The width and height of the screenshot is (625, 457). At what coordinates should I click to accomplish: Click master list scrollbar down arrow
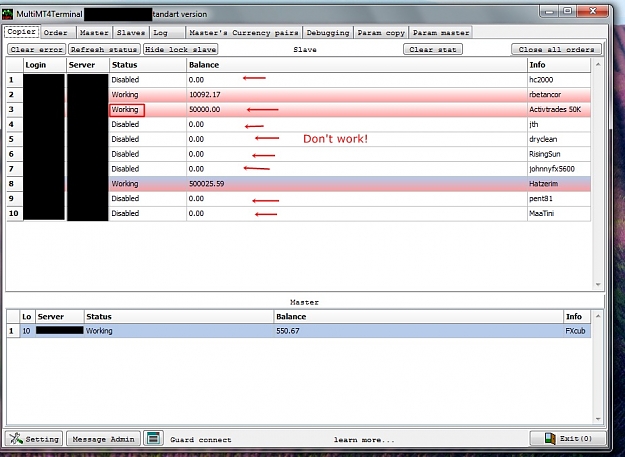(598, 419)
